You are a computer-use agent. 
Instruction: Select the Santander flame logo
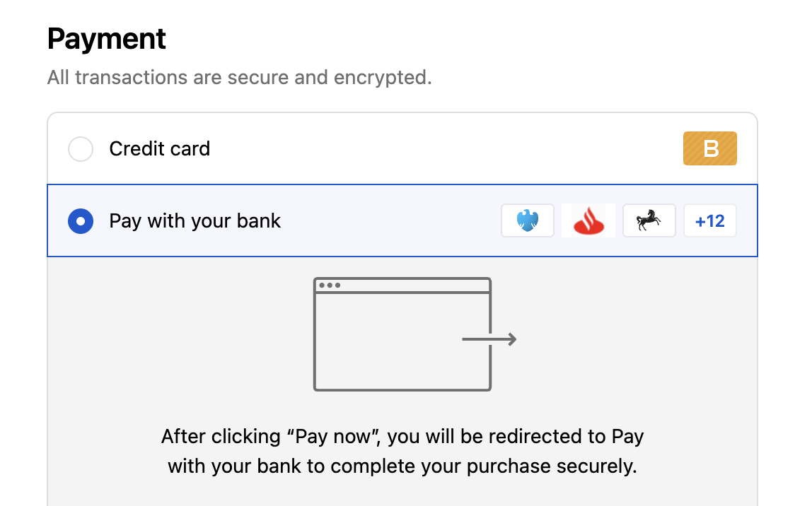(x=588, y=220)
